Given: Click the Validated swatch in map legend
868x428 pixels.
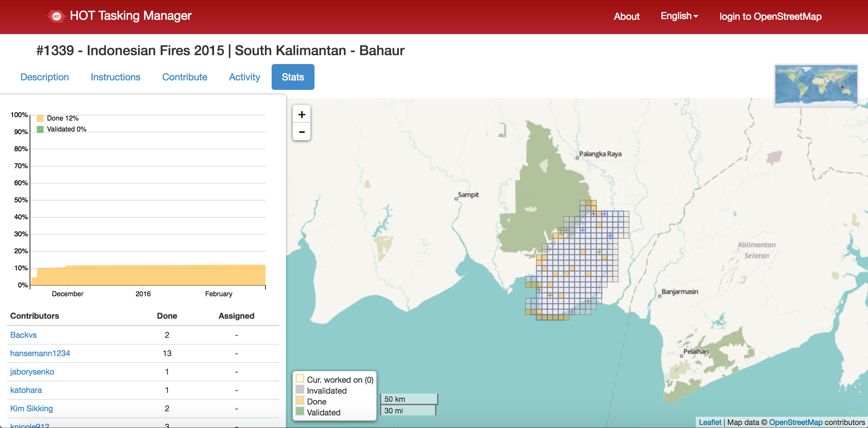Looking at the screenshot, I should point(300,411).
